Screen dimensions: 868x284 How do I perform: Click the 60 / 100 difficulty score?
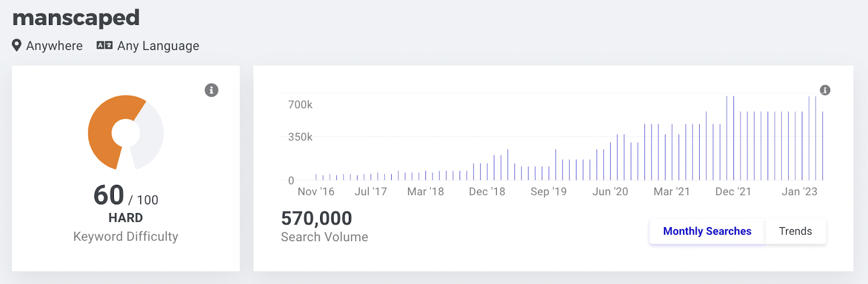click(x=126, y=196)
